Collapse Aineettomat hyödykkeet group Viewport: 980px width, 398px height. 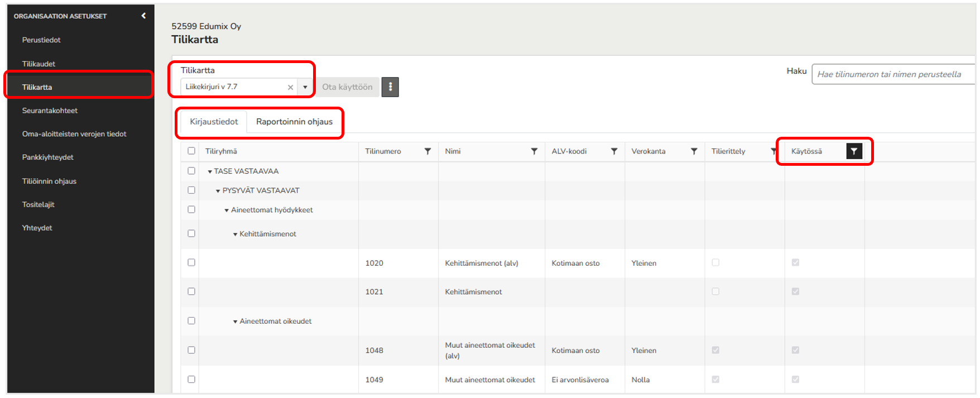tap(227, 210)
